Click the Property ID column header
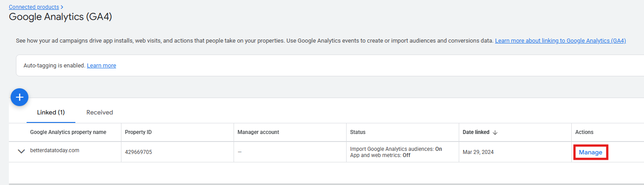Image resolution: width=644 pixels, height=185 pixels. click(x=138, y=132)
